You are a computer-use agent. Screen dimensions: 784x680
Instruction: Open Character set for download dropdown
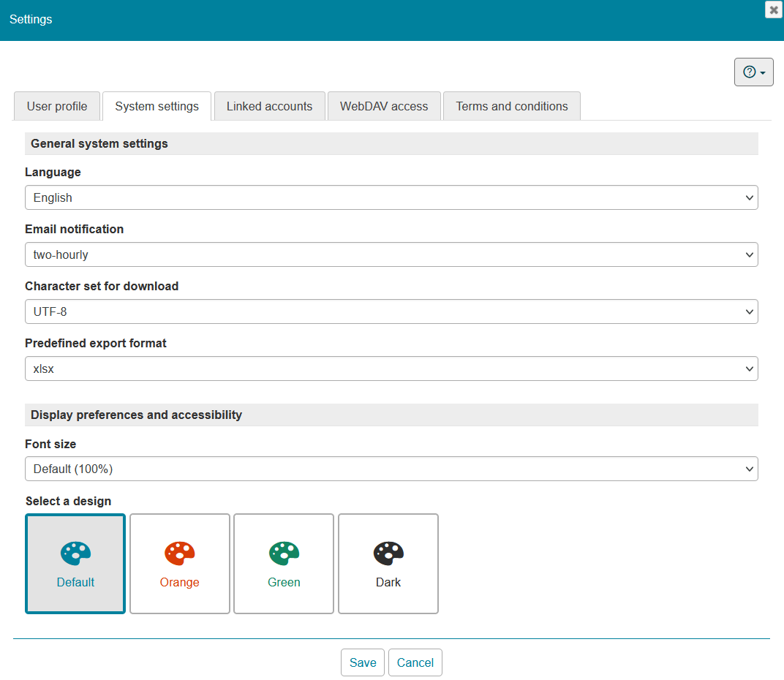point(391,311)
